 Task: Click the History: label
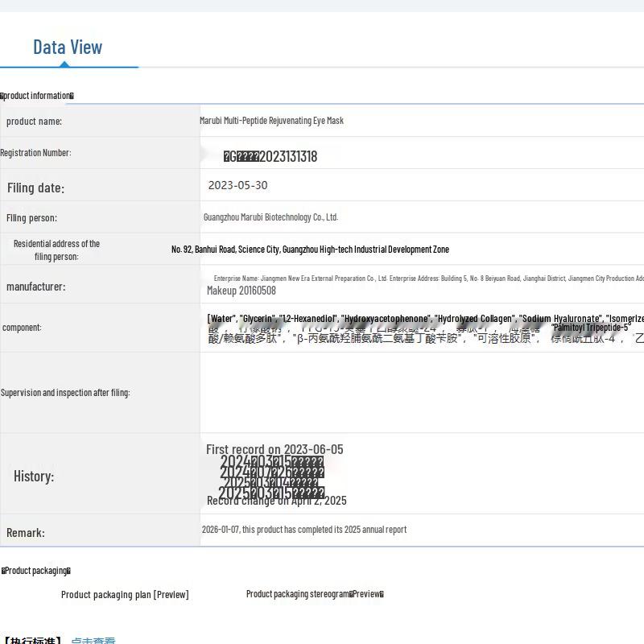point(34,477)
